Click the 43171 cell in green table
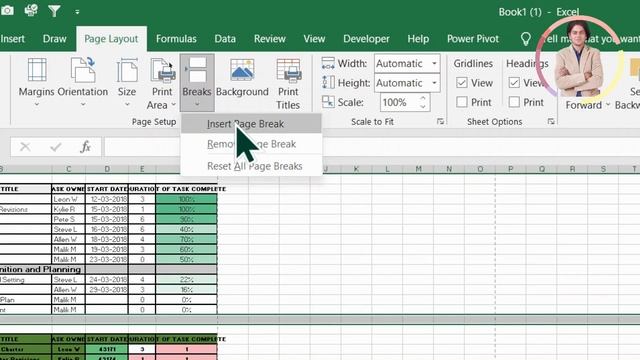This screenshot has width=640, height=360. click(x=107, y=349)
